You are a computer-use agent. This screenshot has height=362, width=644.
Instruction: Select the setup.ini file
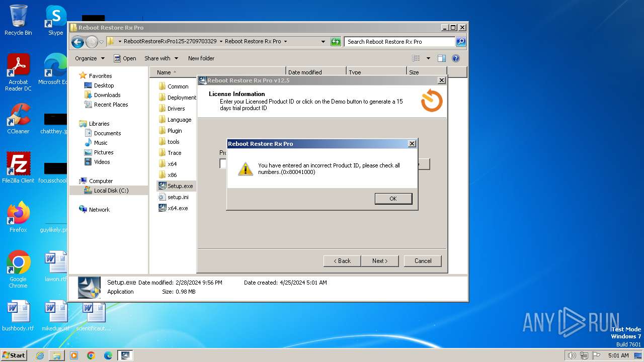pos(174,197)
